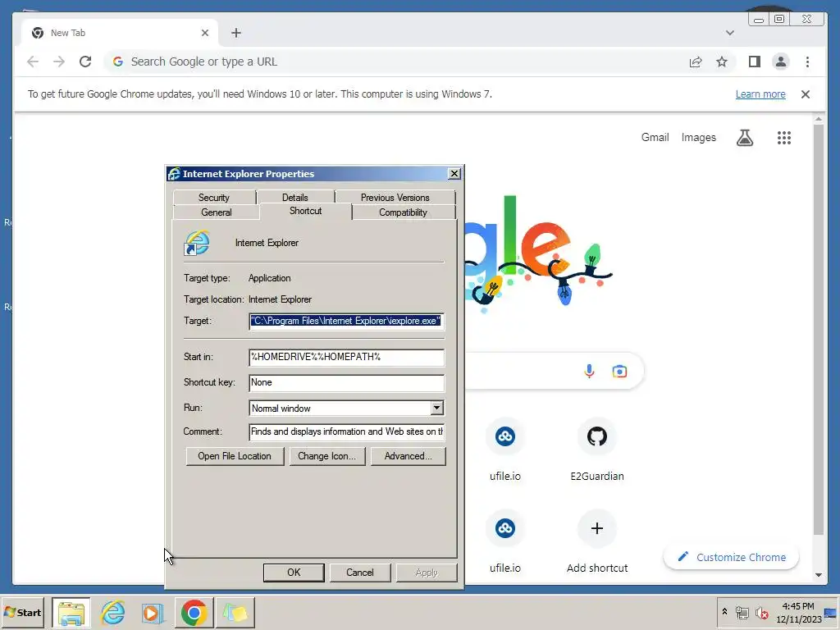The width and height of the screenshot is (840, 630).
Task: Switch to the Details tab
Action: 294,197
